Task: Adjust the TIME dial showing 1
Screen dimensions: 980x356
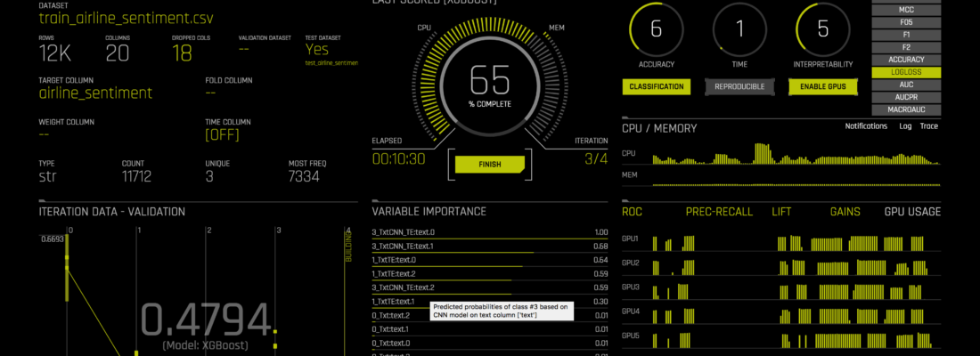Action: 739,28
